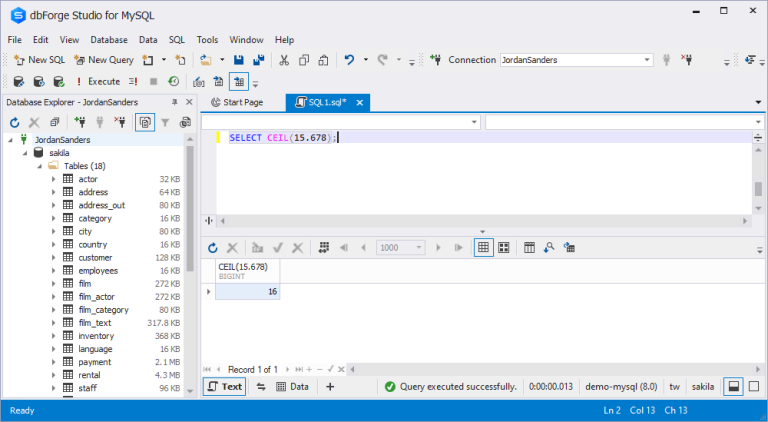Switch to Text view at bottom
The image size is (768, 422).
click(225, 386)
